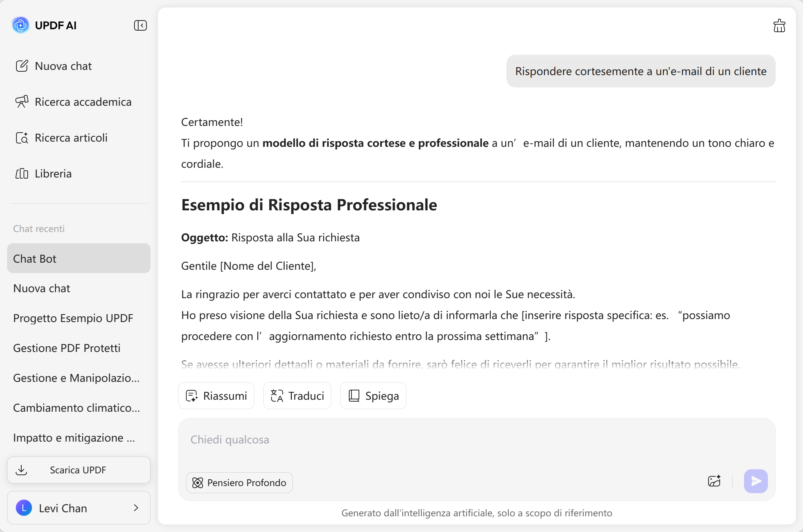
Task: Click the Riassumi button
Action: [x=216, y=396]
